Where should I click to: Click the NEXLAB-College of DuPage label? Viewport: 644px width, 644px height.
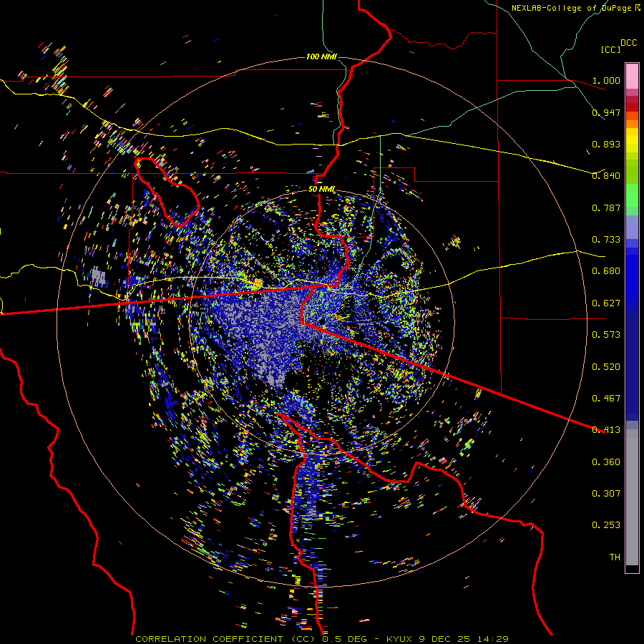tap(571, 8)
